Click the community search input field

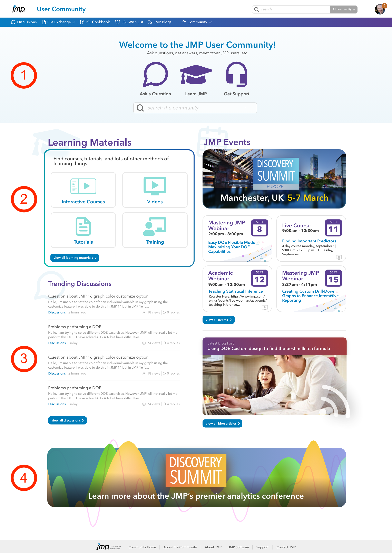[x=196, y=108]
